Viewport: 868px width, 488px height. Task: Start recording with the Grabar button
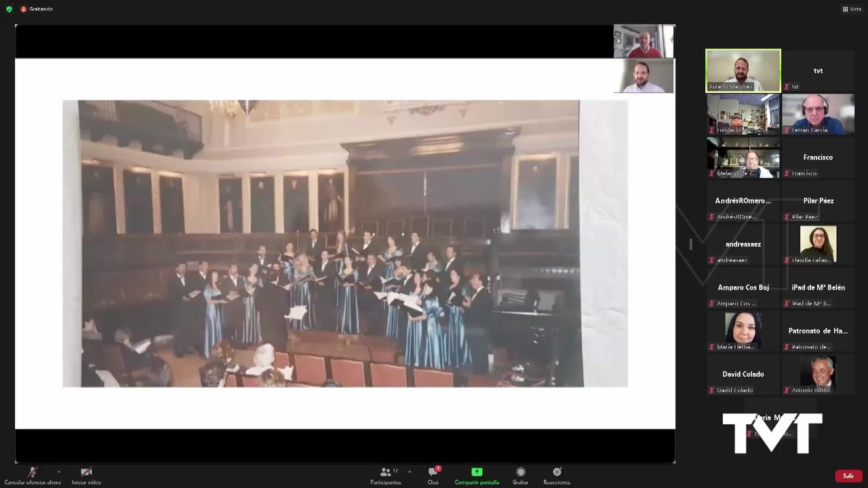[520, 476]
